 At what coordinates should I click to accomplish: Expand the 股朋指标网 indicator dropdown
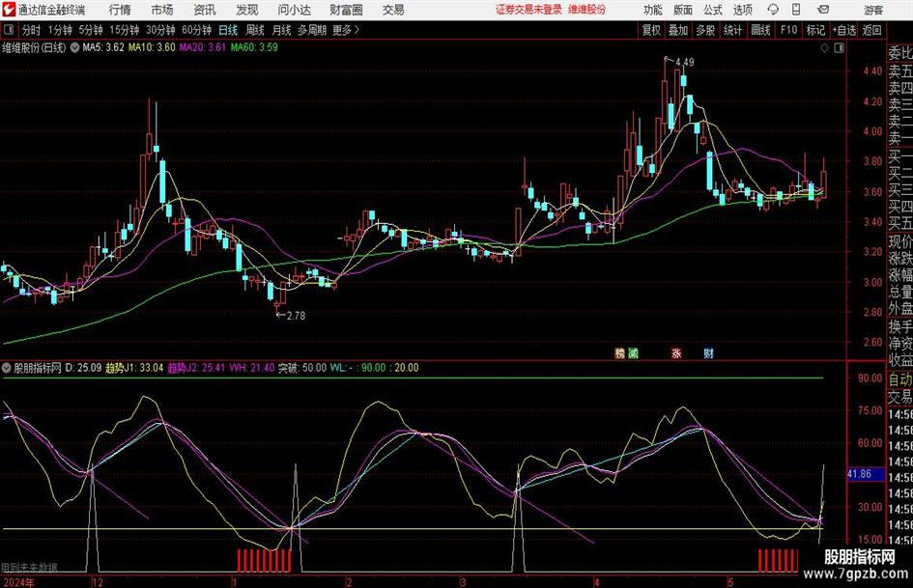tap(7, 368)
